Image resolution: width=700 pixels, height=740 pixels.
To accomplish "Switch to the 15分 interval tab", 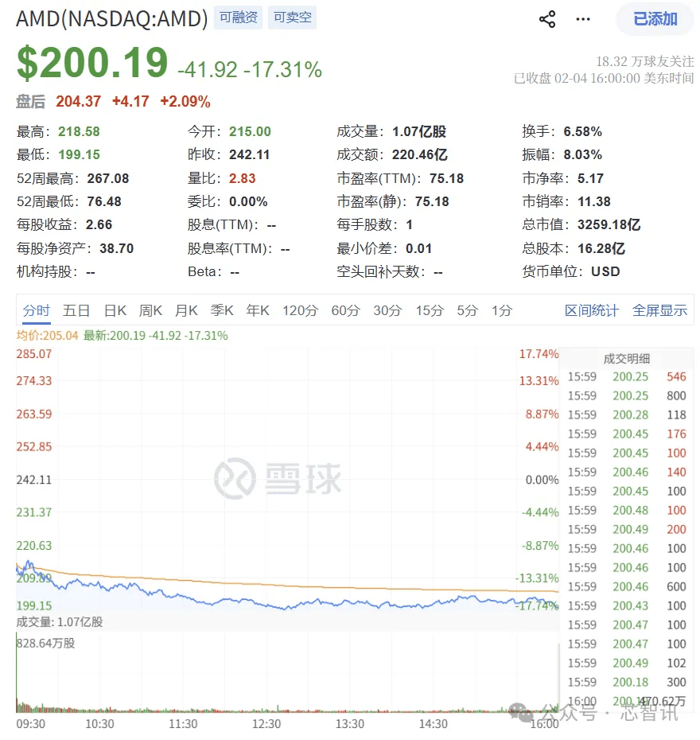I will pos(430,310).
